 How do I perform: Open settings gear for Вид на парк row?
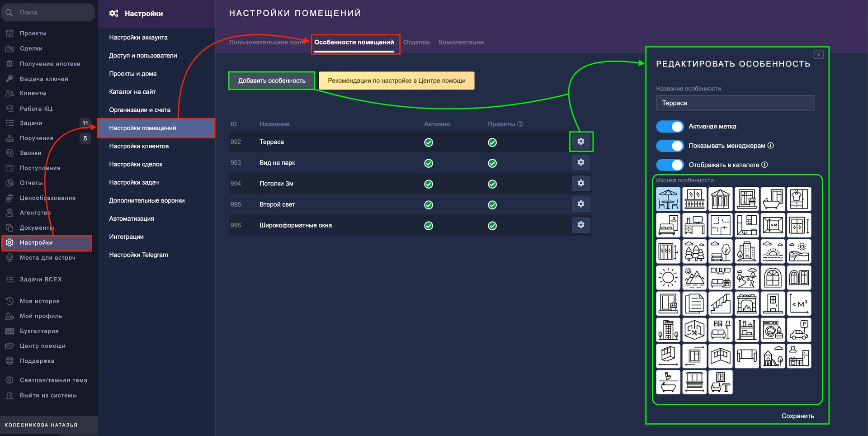tap(581, 162)
